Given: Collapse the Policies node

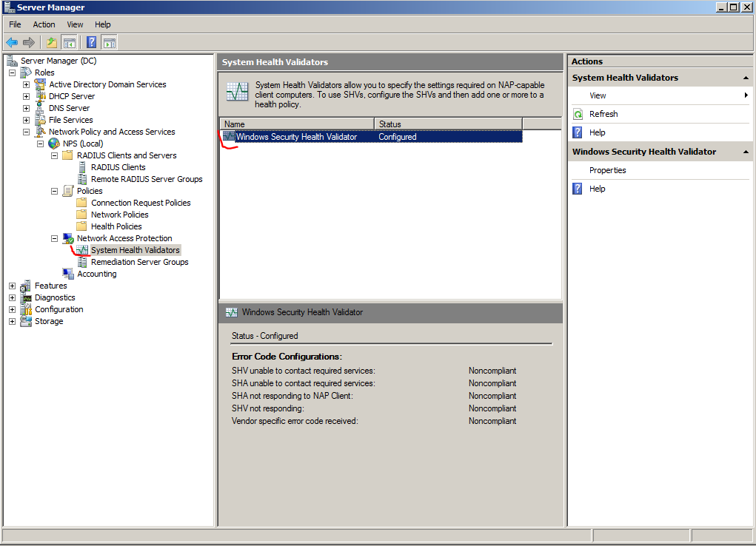Looking at the screenshot, I should [x=55, y=192].
